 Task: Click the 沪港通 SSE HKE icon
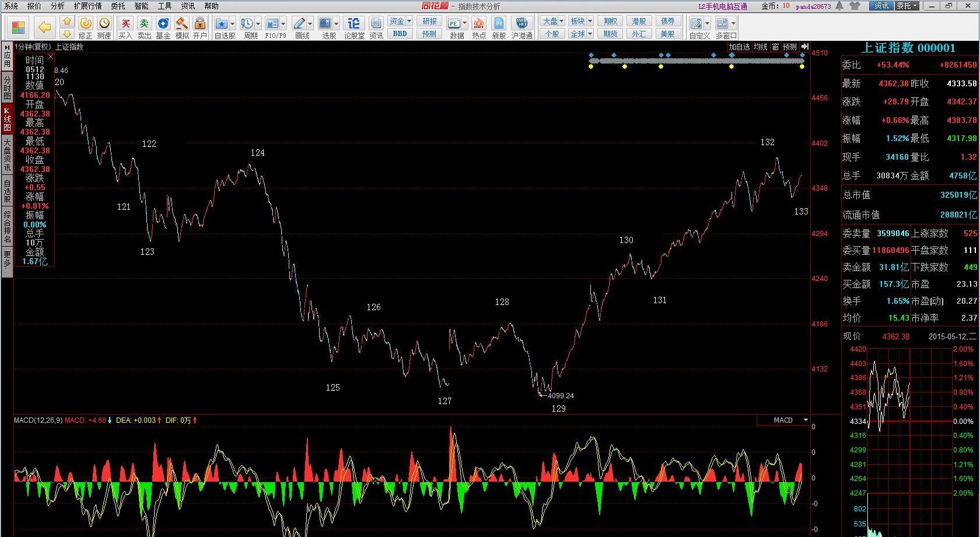[x=521, y=24]
